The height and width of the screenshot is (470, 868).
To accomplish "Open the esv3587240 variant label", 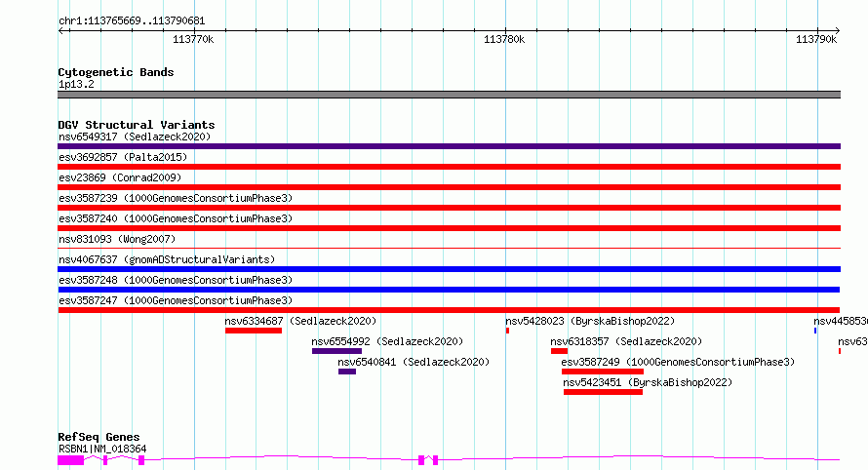I will pos(176,218).
